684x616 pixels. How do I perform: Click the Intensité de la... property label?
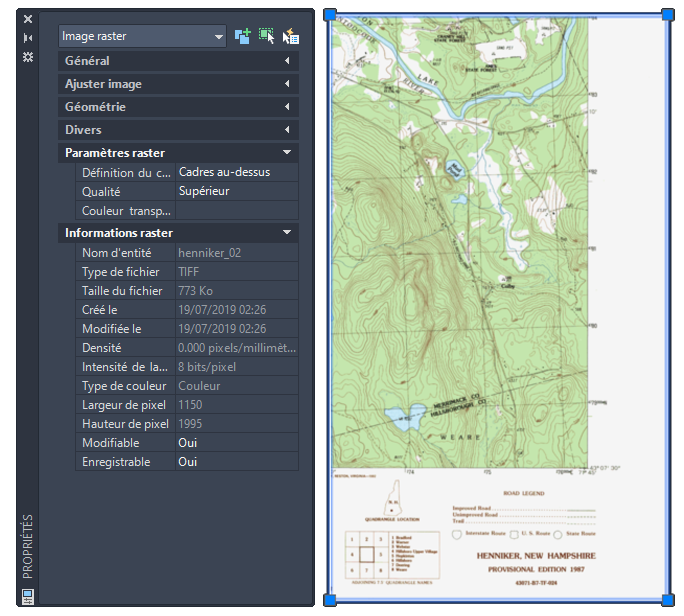[x=126, y=367]
